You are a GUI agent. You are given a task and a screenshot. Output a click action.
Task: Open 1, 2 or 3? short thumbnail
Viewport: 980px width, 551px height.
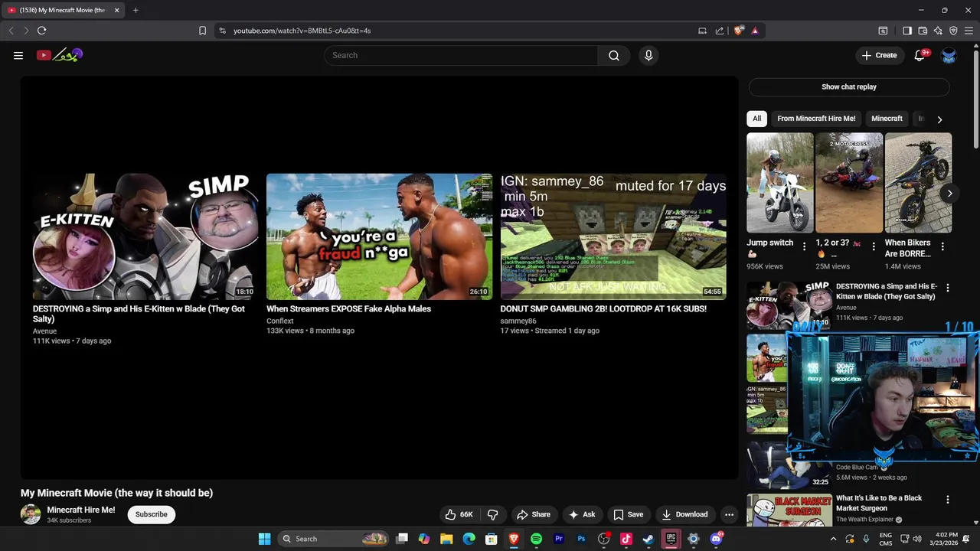point(849,183)
